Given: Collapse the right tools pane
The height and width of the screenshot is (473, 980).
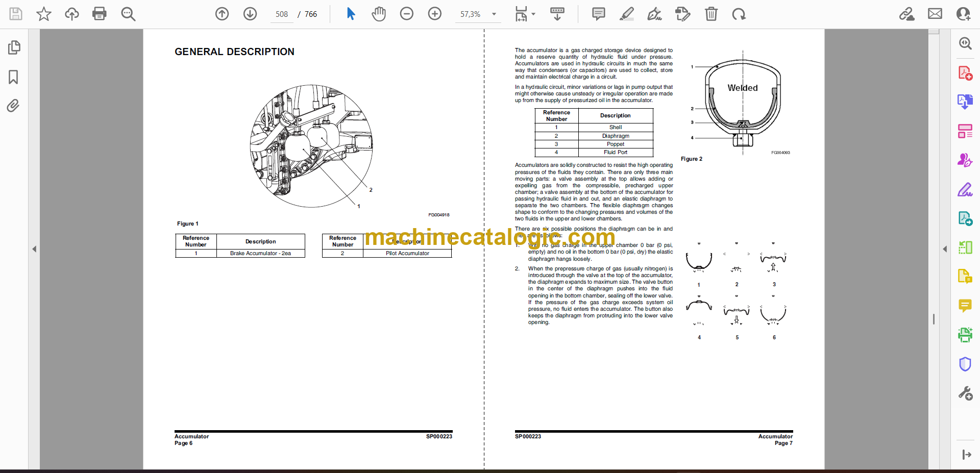Looking at the screenshot, I should click(x=945, y=249).
